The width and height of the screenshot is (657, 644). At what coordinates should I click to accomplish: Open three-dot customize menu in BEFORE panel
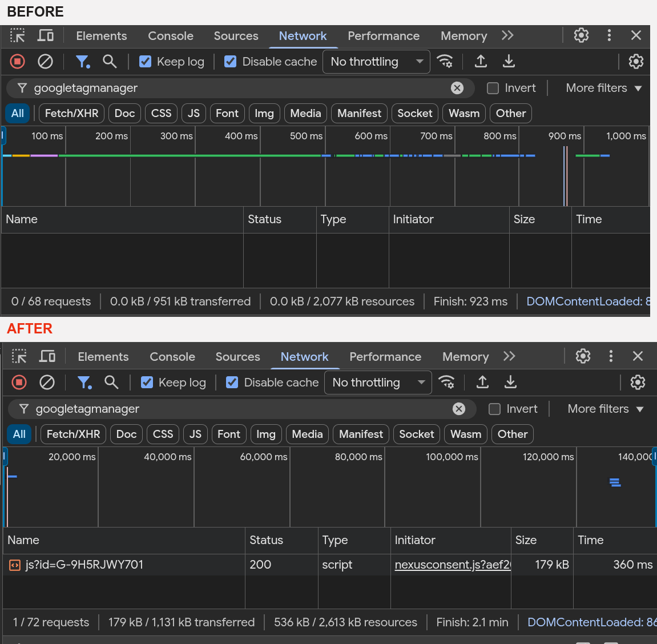pos(609,35)
